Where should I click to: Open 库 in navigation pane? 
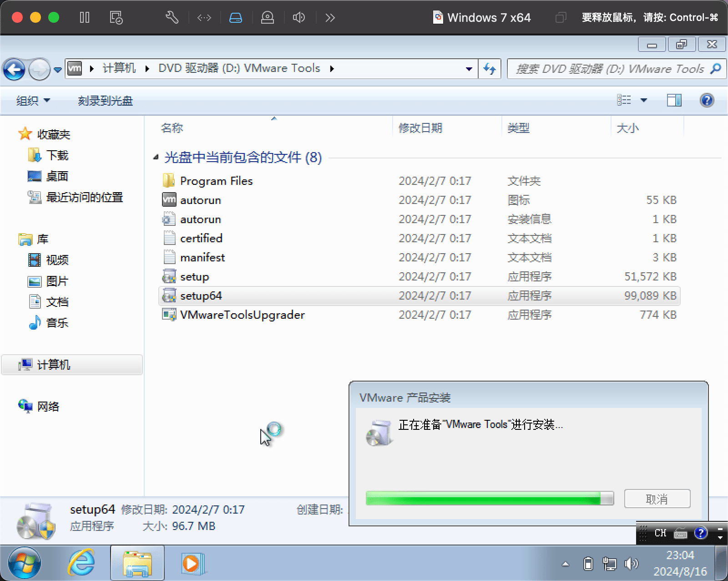(x=34, y=239)
